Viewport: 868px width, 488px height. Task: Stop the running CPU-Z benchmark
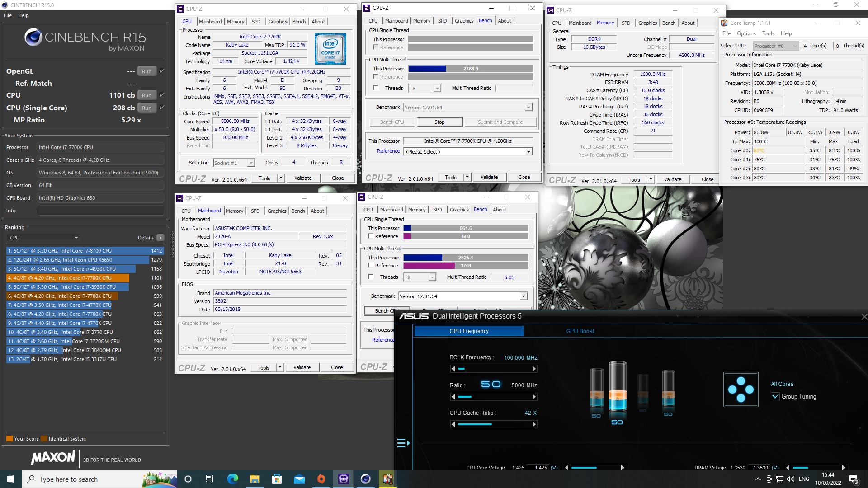tap(439, 122)
